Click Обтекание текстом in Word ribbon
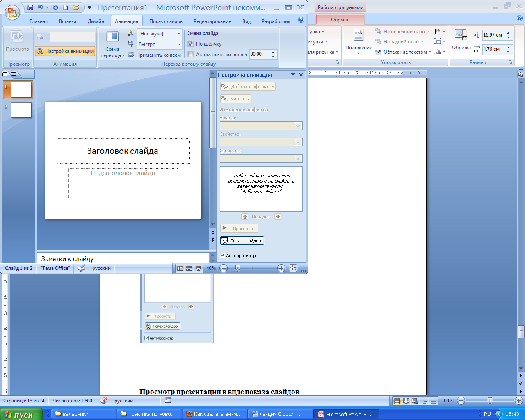The image size is (525, 420). tap(403, 52)
